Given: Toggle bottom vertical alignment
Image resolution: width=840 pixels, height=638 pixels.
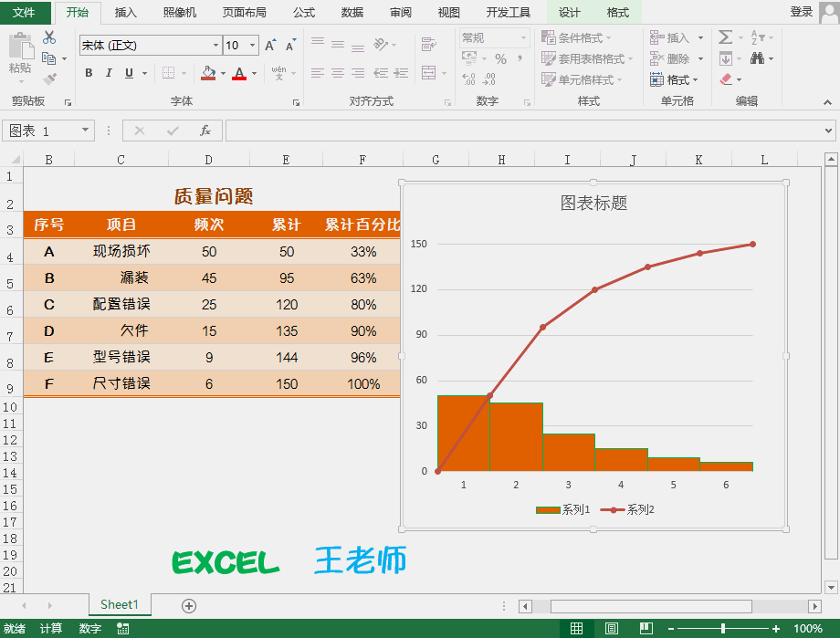Looking at the screenshot, I should coord(358,47).
